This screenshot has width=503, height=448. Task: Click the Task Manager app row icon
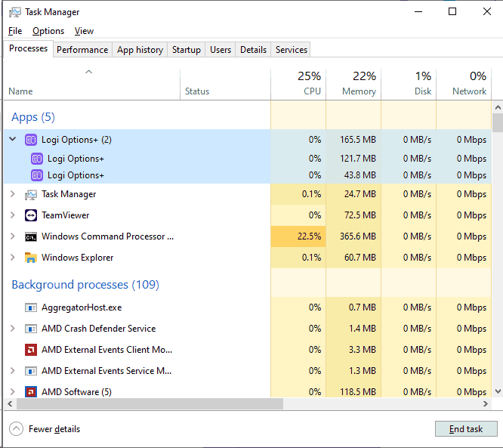(31, 194)
